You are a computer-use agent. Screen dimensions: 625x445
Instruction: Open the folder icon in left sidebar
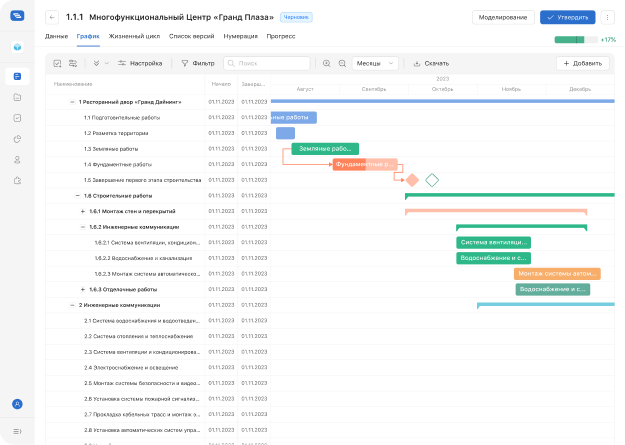(x=17, y=97)
